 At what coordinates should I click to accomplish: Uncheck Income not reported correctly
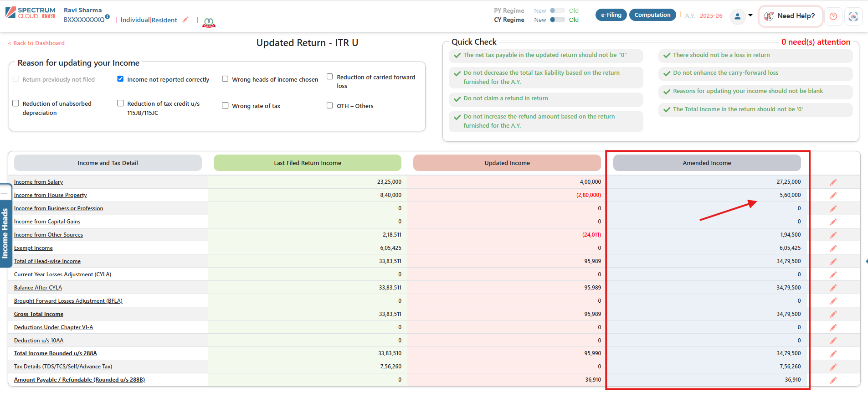click(120, 79)
